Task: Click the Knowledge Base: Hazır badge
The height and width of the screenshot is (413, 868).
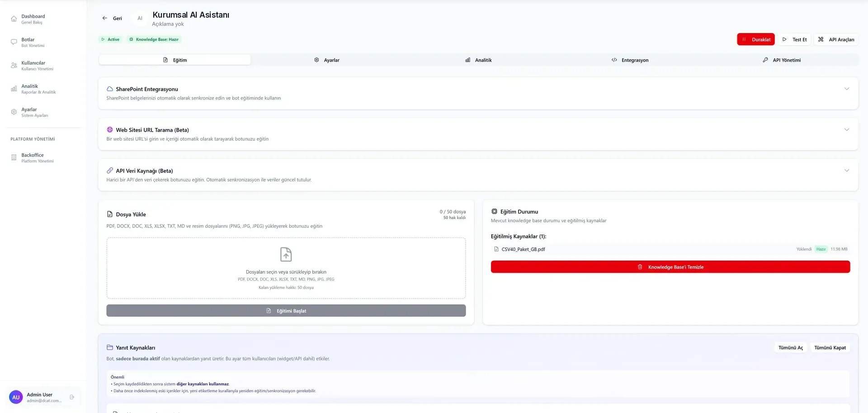Action: (x=154, y=39)
